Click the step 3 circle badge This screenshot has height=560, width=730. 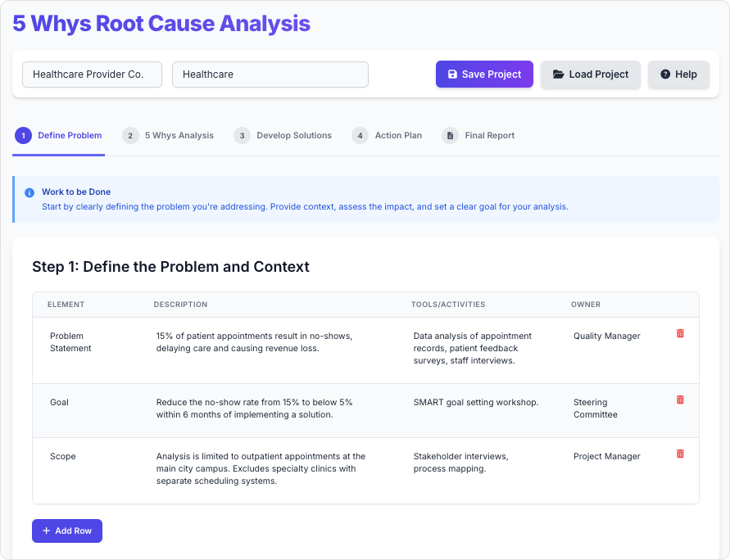(242, 136)
